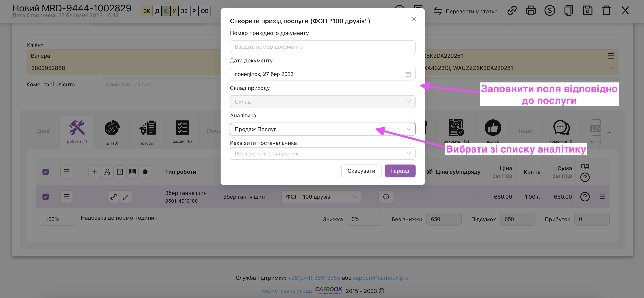Open the hamburger menu in the works table header
644x298 pixels.
tap(66, 172)
